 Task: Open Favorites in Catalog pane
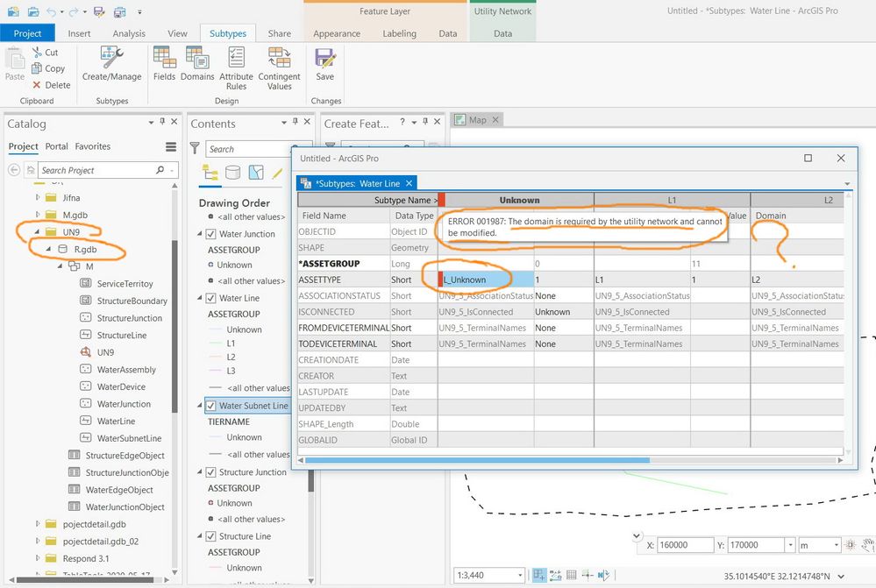point(92,146)
